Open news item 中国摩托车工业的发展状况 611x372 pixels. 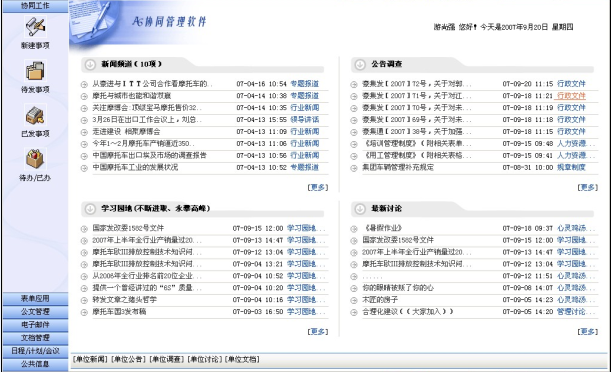(135, 167)
